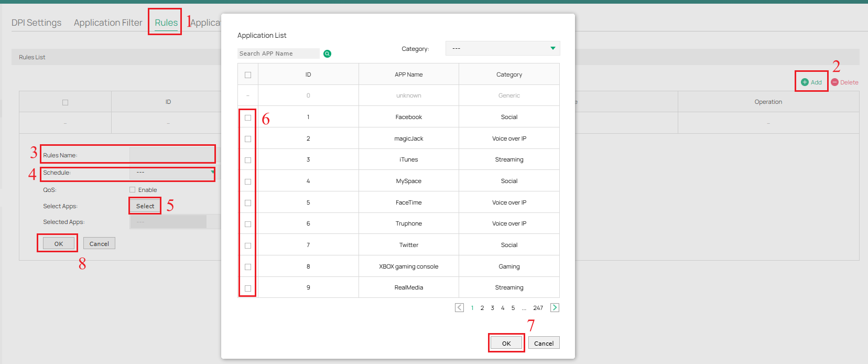Check the magicJack app checkbox
This screenshot has width=868, height=364.
pos(248,139)
